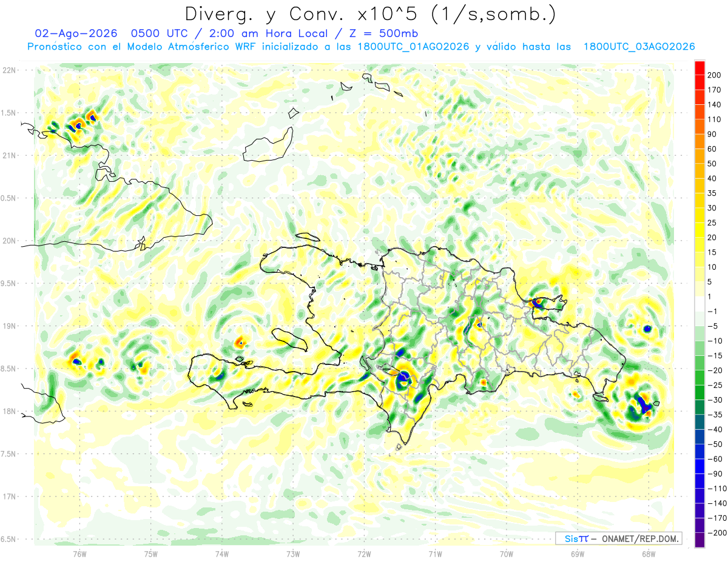The image size is (728, 562).
Task: Click the -40 colorbar value
Action: tap(715, 429)
